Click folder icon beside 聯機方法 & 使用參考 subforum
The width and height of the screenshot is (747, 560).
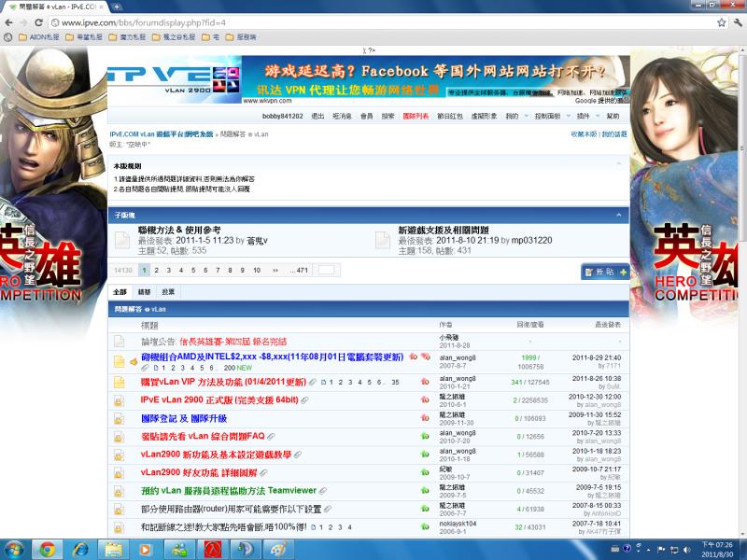pyautogui.click(x=122, y=240)
